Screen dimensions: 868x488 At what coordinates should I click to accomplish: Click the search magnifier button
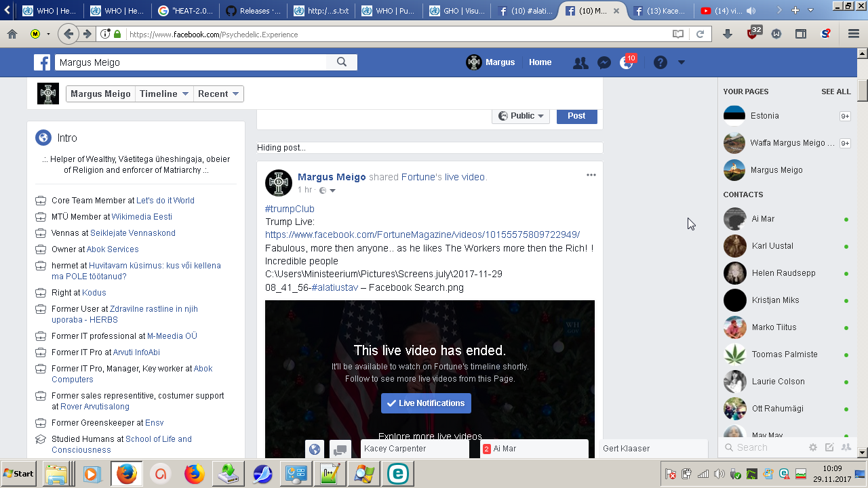coord(342,62)
